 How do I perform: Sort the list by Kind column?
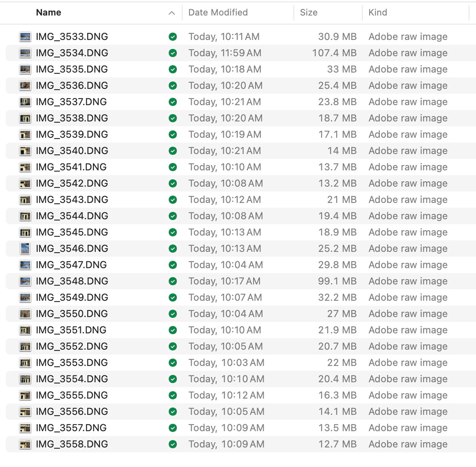click(378, 13)
